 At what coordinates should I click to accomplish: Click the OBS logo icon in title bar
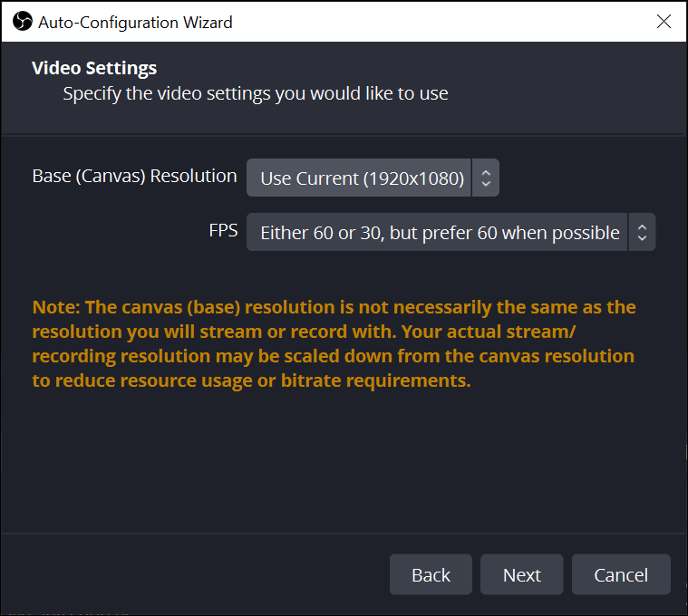coord(23,22)
